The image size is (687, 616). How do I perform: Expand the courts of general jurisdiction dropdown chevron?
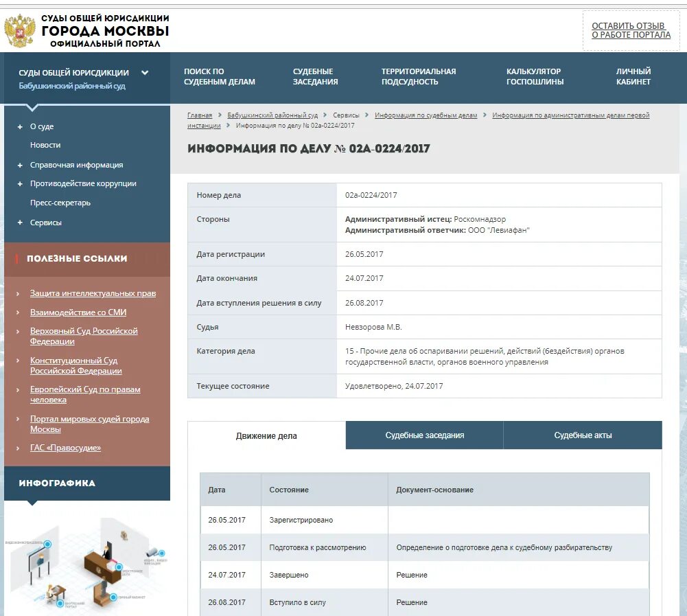(x=145, y=73)
